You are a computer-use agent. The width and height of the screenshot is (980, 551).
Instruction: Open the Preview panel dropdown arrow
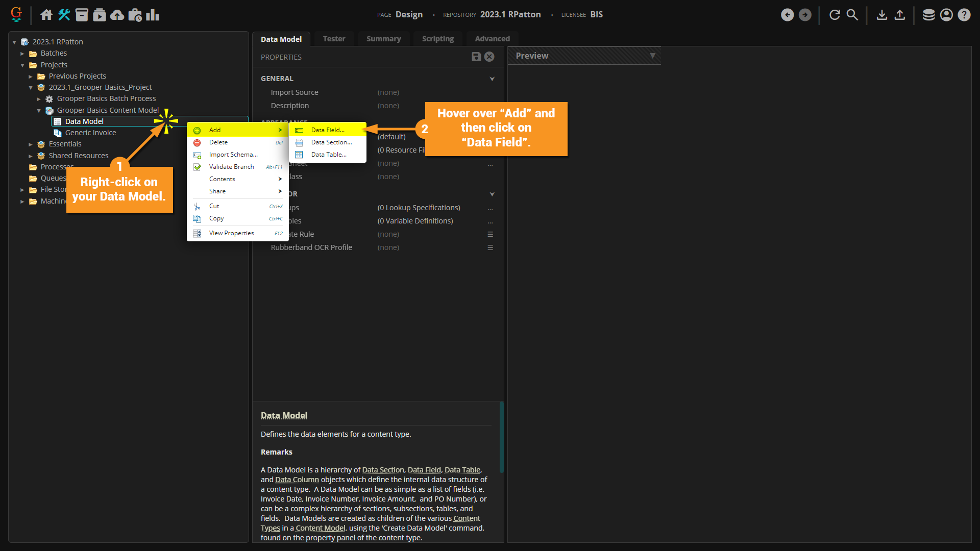pos(652,56)
